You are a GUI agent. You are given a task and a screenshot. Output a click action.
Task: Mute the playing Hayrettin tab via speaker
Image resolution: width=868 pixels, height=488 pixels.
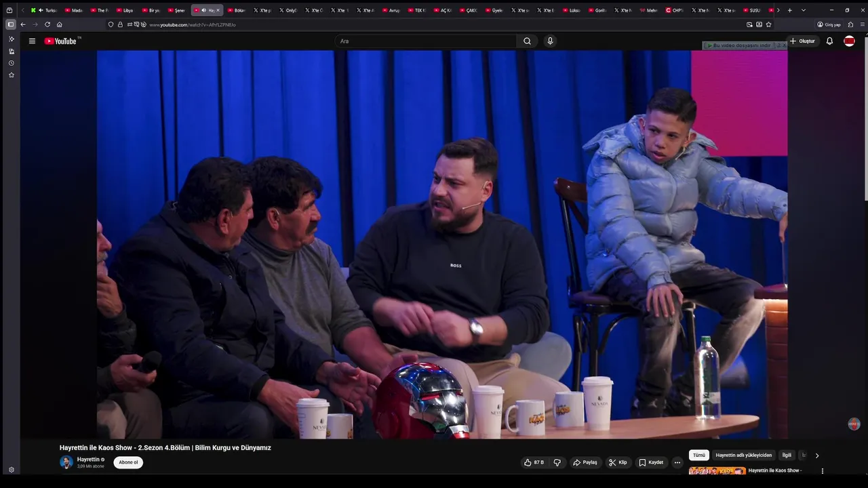[x=203, y=10]
